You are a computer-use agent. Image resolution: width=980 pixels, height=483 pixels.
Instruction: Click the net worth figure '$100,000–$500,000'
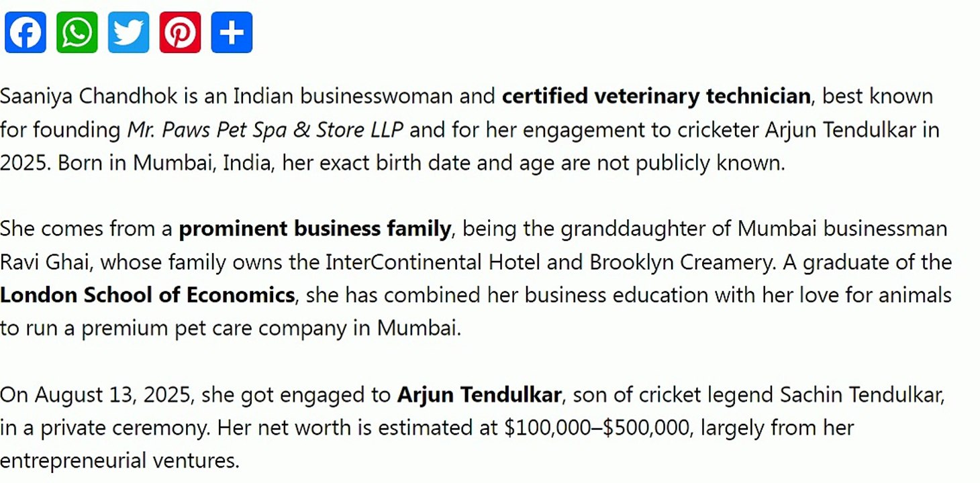pyautogui.click(x=597, y=427)
